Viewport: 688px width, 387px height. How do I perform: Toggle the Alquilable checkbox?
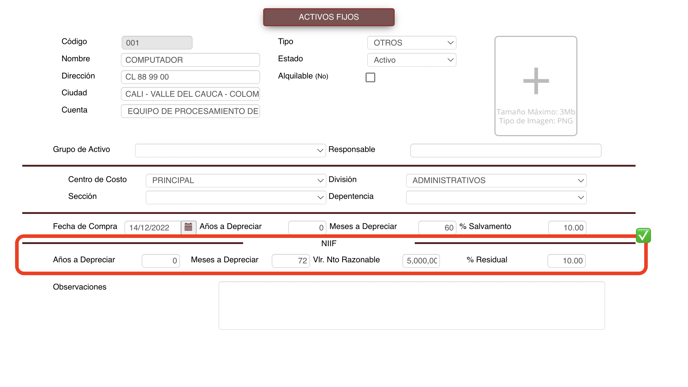click(370, 78)
